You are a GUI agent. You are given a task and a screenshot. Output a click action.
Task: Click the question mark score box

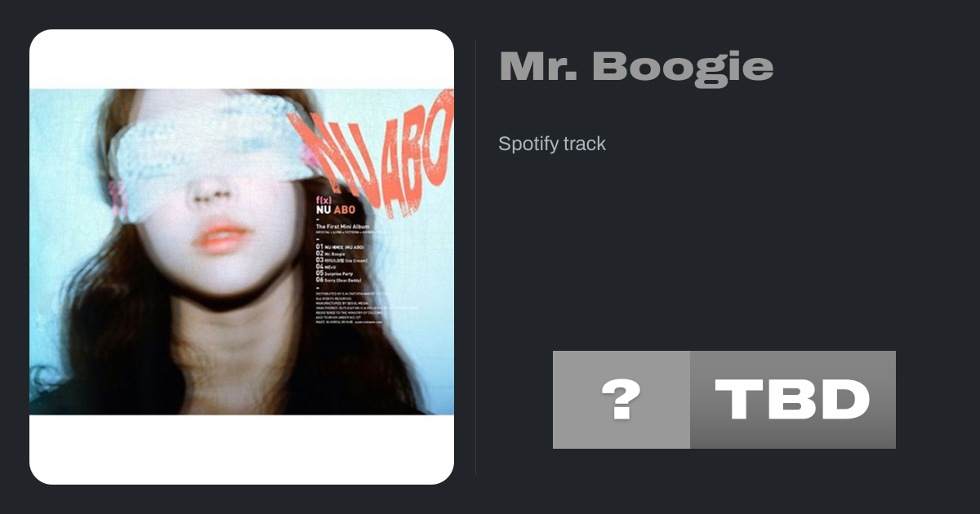pyautogui.click(x=621, y=400)
